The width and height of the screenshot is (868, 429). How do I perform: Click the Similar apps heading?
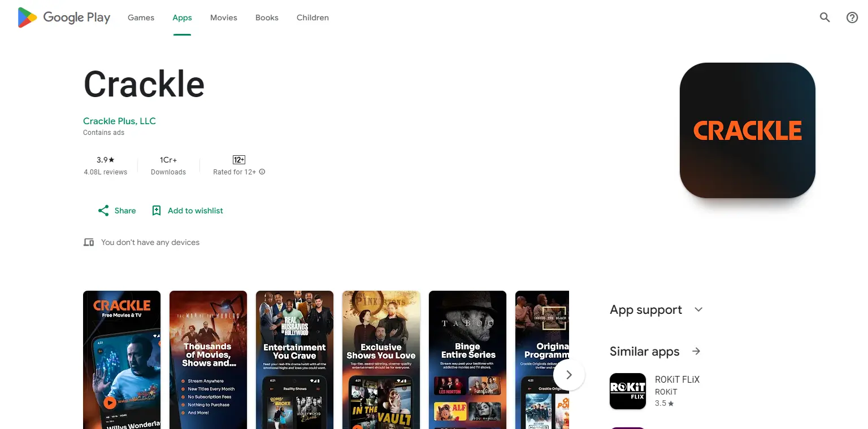tap(645, 351)
